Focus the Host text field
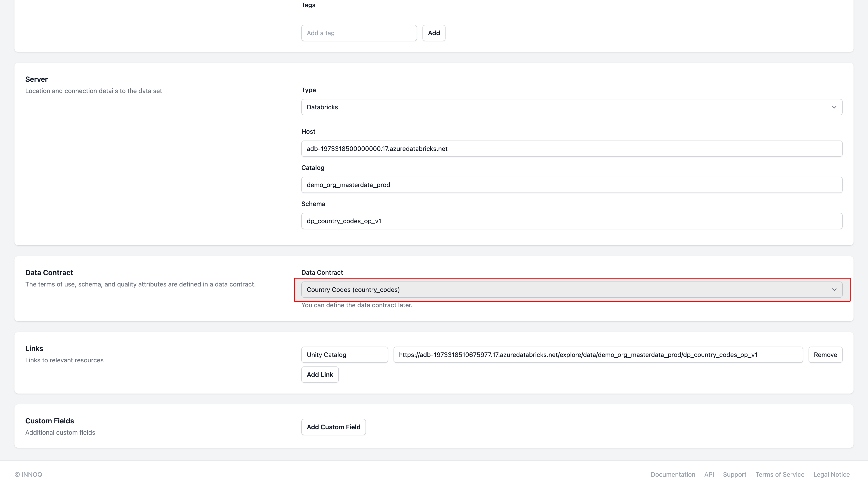Screen dimensions: 868x488 (x=571, y=148)
